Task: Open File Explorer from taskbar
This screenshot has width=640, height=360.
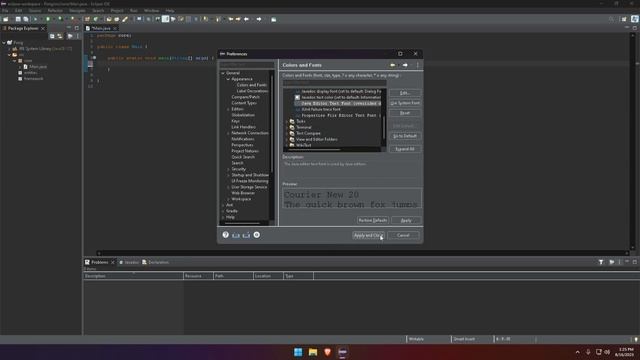Action: (313, 352)
